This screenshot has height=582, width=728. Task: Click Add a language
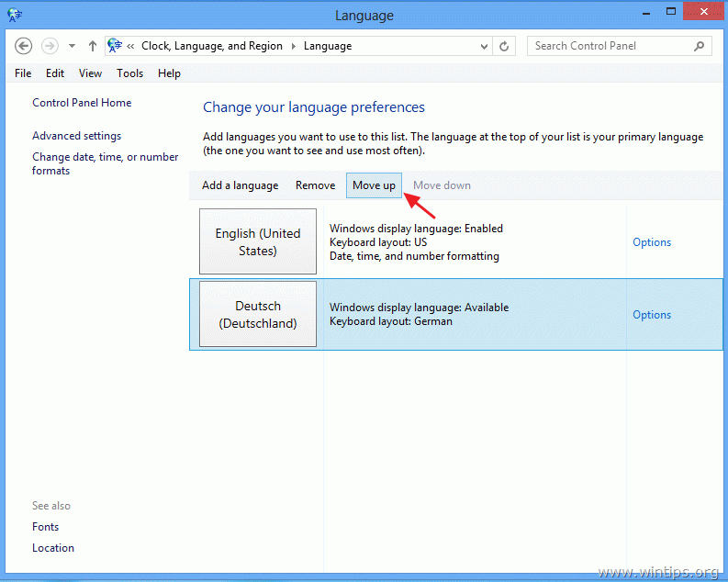click(x=240, y=185)
